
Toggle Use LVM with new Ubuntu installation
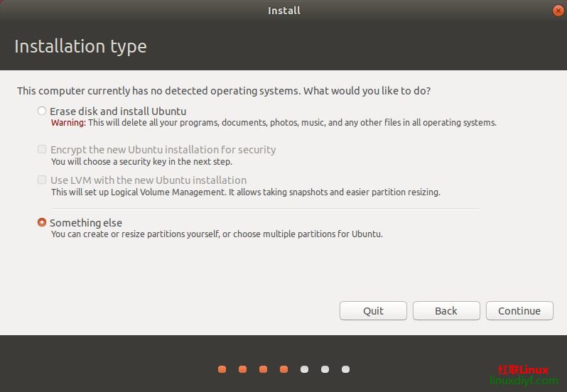click(x=42, y=180)
